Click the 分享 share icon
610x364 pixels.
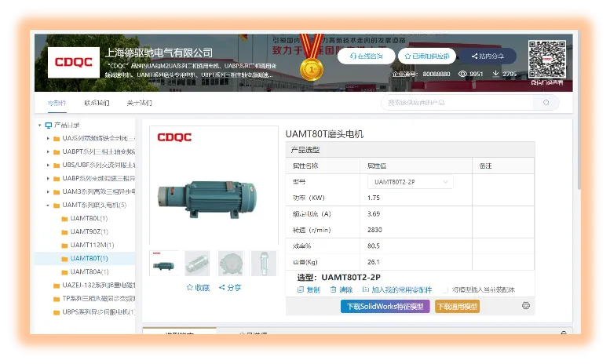222,288
